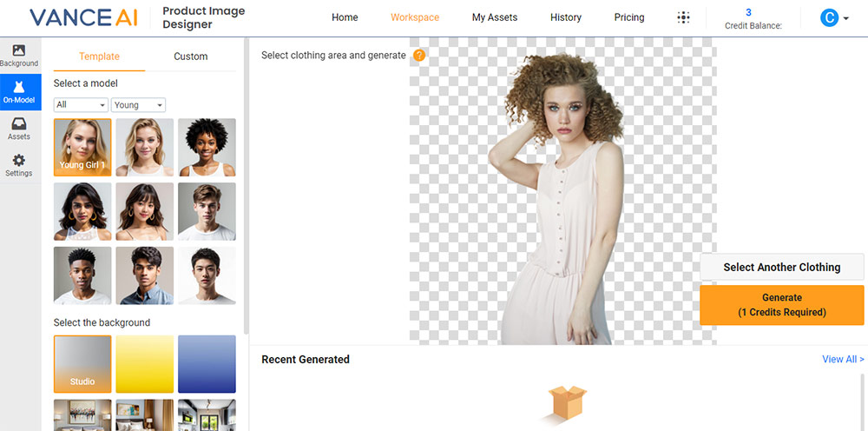Expand the account menu arrow
The width and height of the screenshot is (868, 431).
tap(845, 19)
